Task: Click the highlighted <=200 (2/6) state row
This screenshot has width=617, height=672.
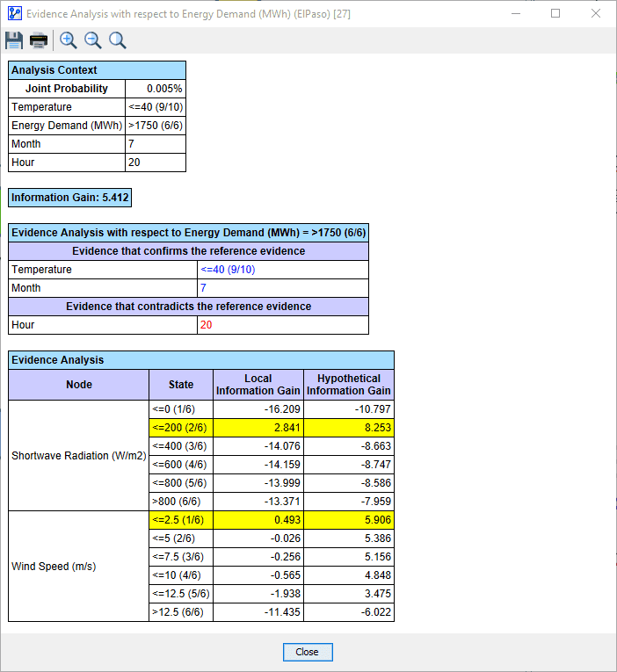Action: tap(272, 428)
